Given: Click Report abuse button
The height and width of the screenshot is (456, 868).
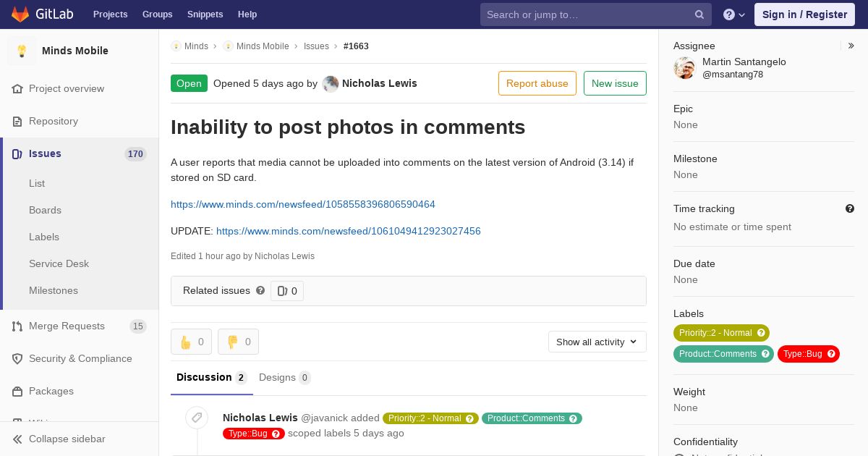Looking at the screenshot, I should (537, 83).
